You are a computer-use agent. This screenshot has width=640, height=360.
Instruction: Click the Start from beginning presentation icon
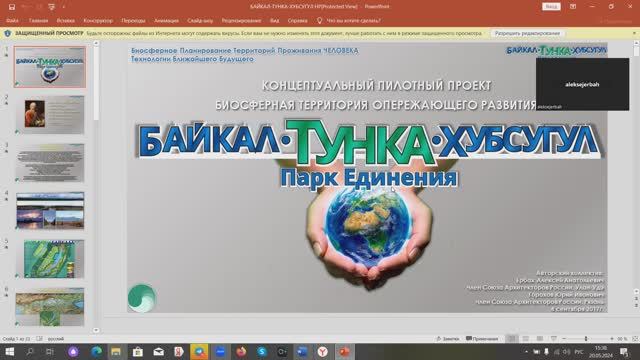click(51, 7)
